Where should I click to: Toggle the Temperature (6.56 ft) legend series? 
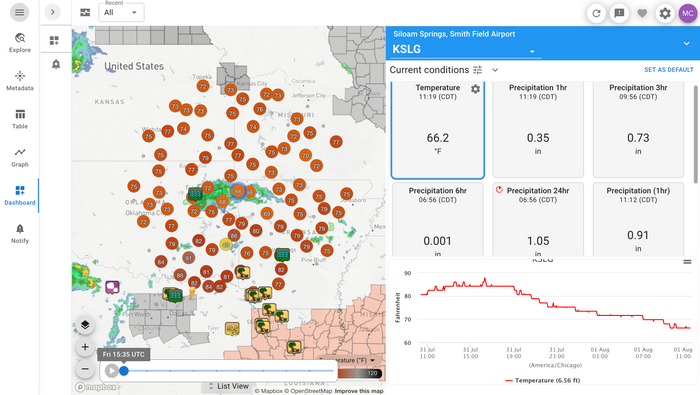(x=542, y=381)
